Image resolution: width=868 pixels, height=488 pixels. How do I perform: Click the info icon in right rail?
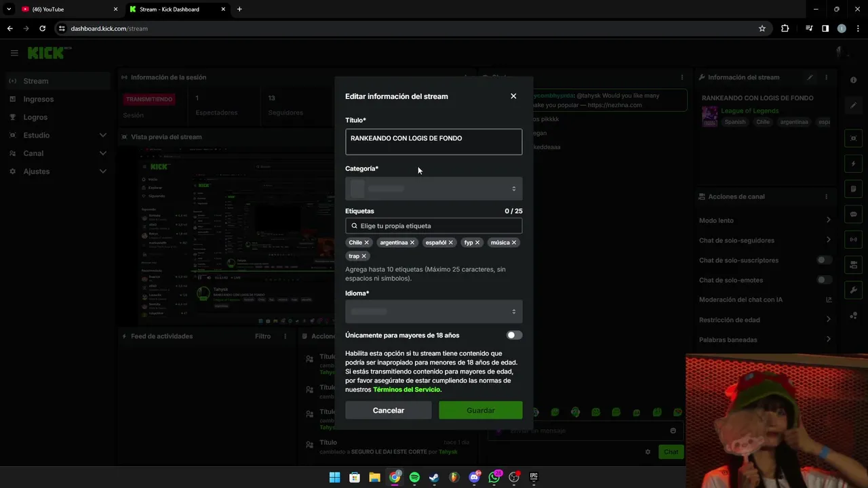click(854, 80)
